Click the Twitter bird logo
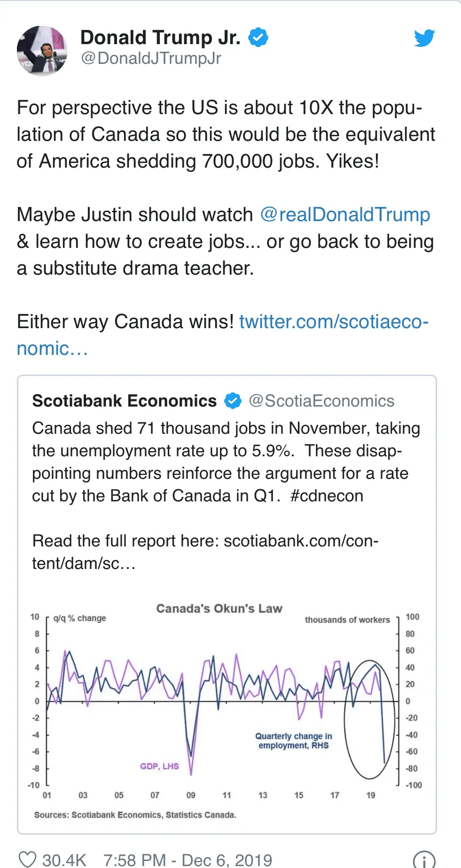461x868 pixels. pos(424,38)
